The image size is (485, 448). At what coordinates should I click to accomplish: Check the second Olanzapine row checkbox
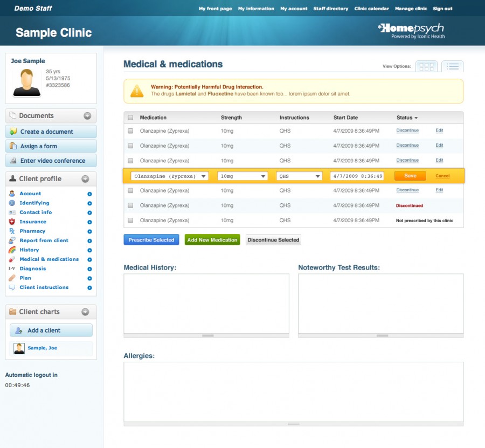click(x=130, y=146)
